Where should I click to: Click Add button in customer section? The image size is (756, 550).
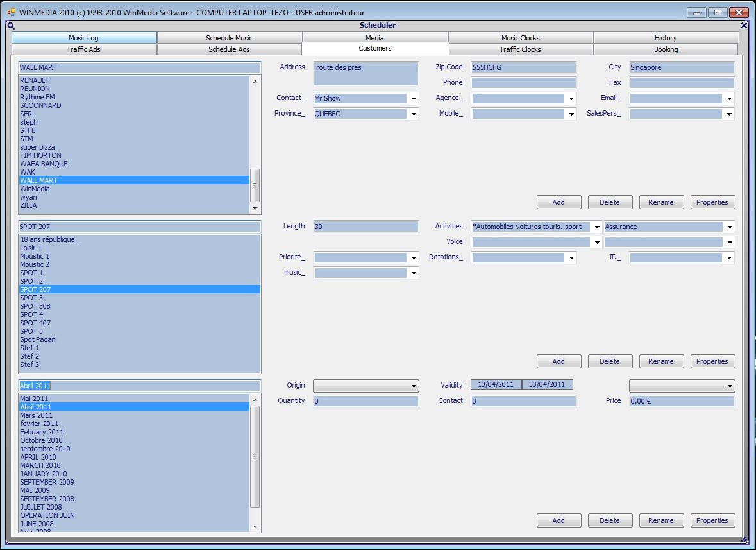point(559,202)
